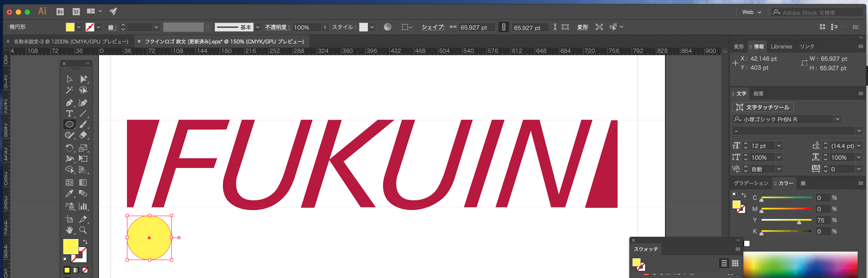This screenshot has height=278, width=868.
Task: Select the Gradient tool
Action: 83,183
